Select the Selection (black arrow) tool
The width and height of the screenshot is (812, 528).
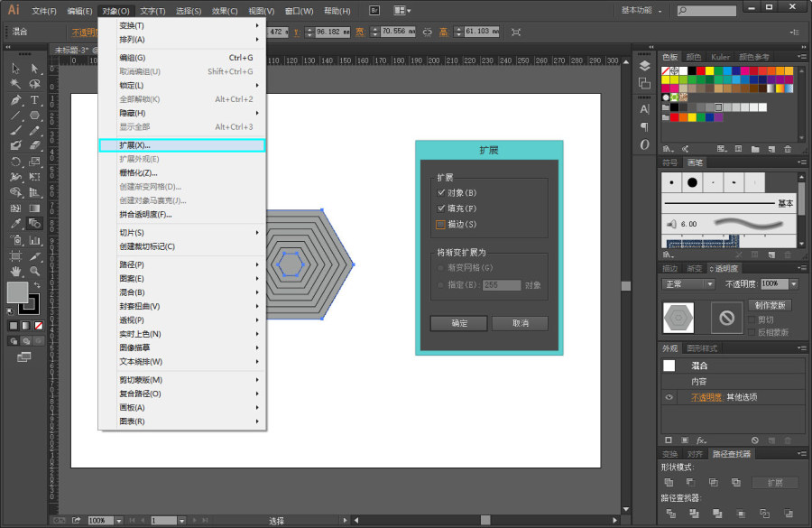click(x=15, y=69)
